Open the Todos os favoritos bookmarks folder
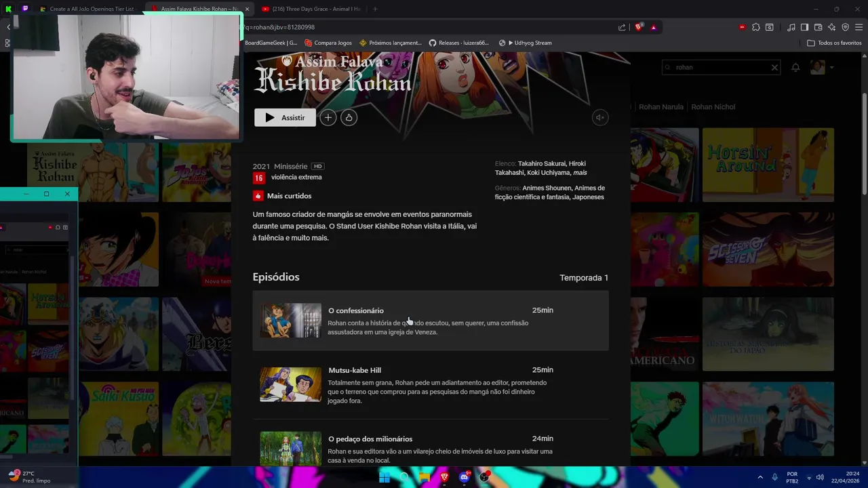 point(834,43)
